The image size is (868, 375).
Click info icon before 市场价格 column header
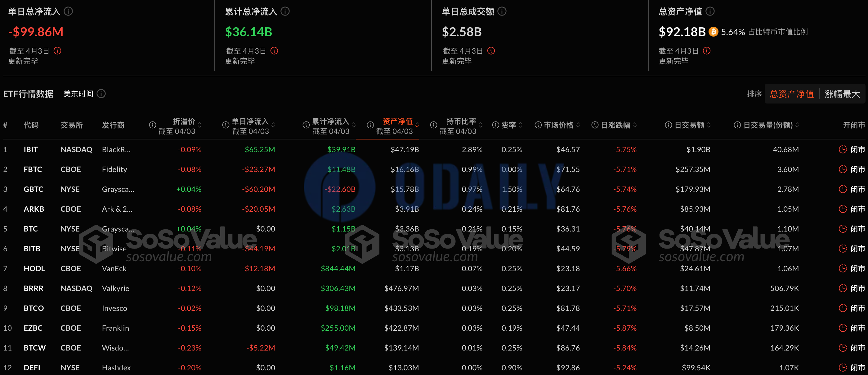538,125
